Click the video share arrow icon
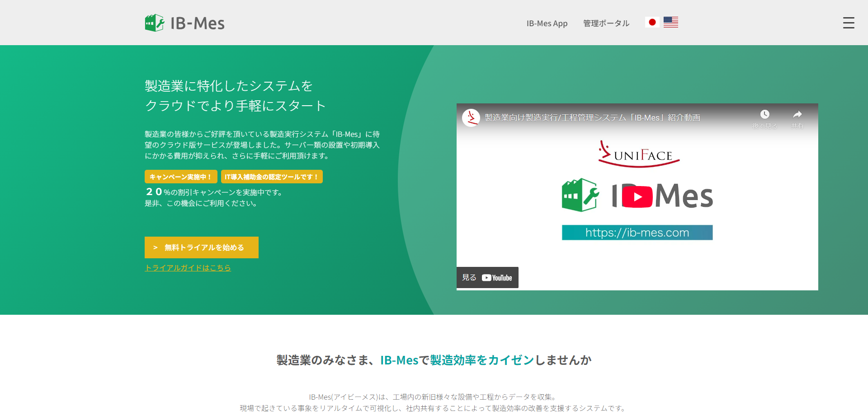 (x=797, y=115)
